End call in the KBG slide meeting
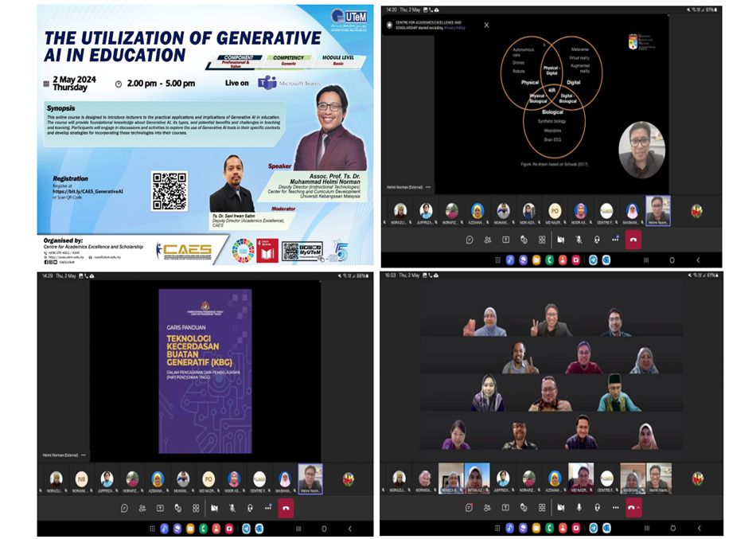 [x=286, y=508]
